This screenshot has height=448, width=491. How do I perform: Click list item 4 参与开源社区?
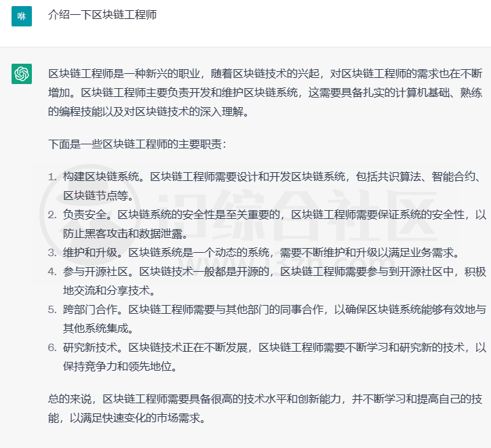(x=267, y=281)
